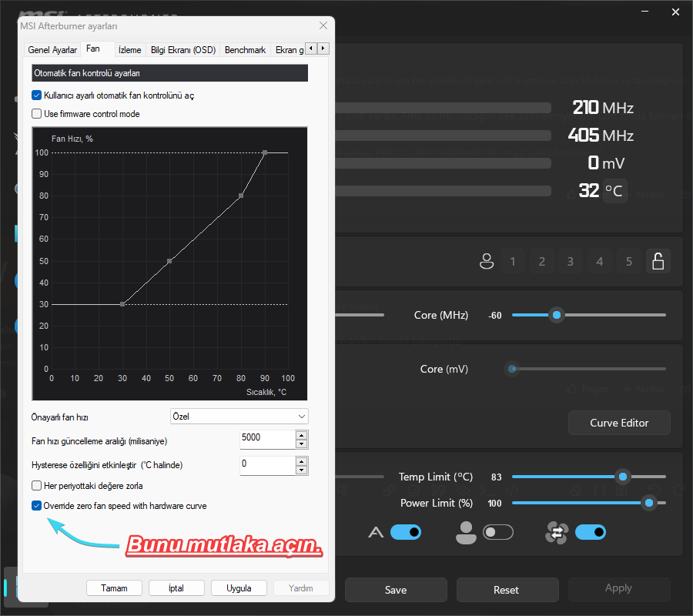Viewport: 693px width, 616px height.
Task: Toggle Override zero fan speed with hardware curve
Action: coord(37,506)
